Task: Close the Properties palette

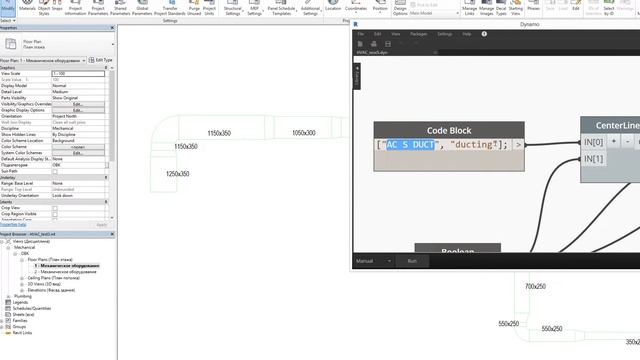Action: [x=112, y=28]
